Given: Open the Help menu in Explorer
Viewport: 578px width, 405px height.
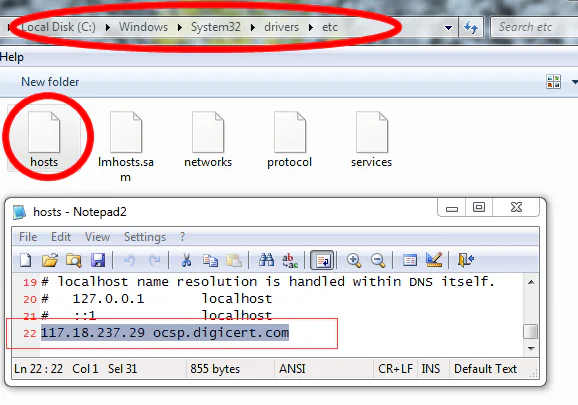Looking at the screenshot, I should tap(12, 57).
